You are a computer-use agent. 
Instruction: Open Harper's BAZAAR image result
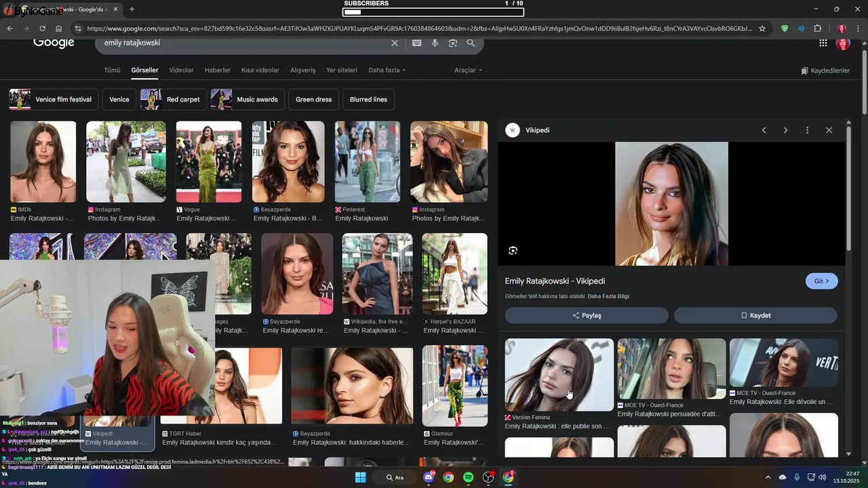click(454, 274)
